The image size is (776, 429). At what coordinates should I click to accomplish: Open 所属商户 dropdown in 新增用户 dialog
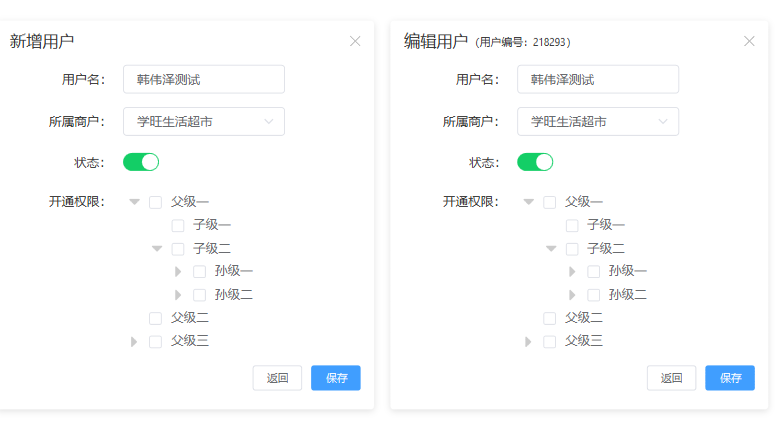204,122
